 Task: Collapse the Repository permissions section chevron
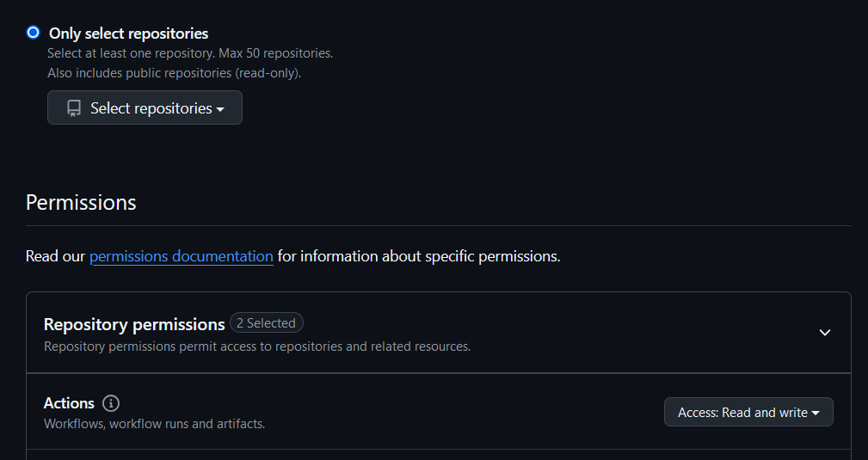click(x=825, y=332)
